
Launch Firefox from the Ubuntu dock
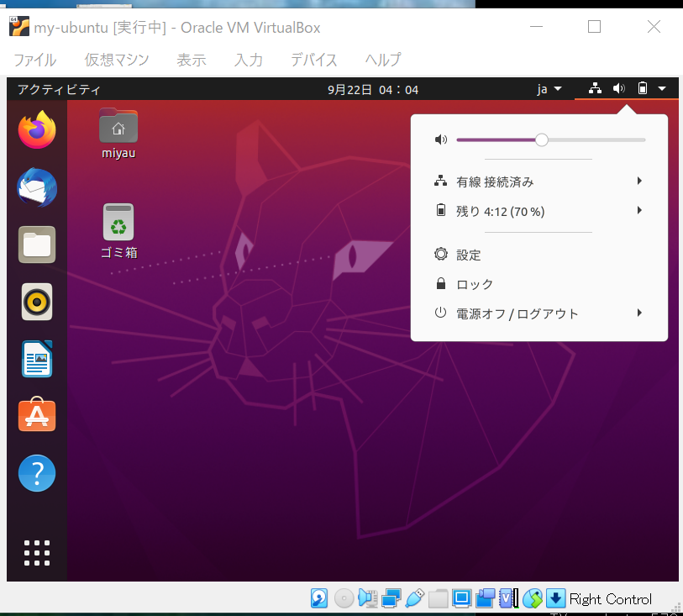(x=37, y=129)
